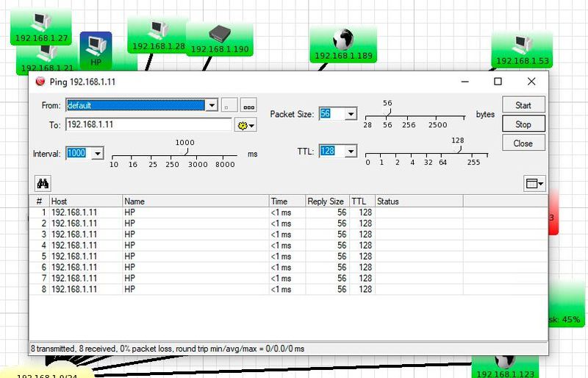Click the Start button
Viewport: 588px width, 378px height.
[x=523, y=104]
